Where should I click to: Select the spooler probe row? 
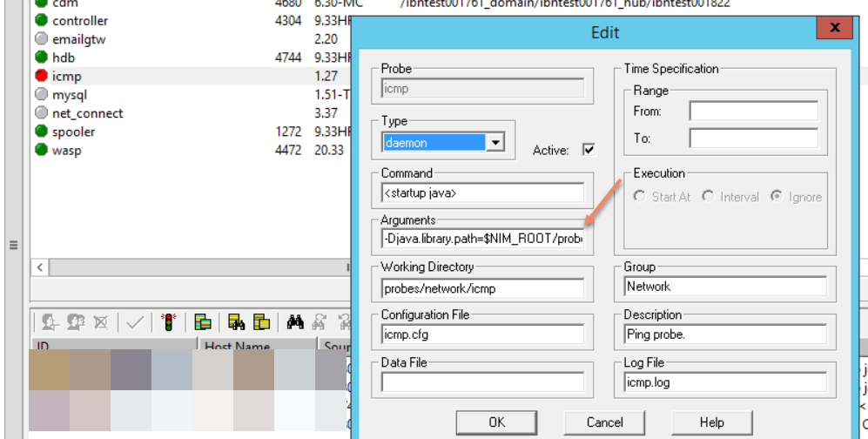click(191, 132)
